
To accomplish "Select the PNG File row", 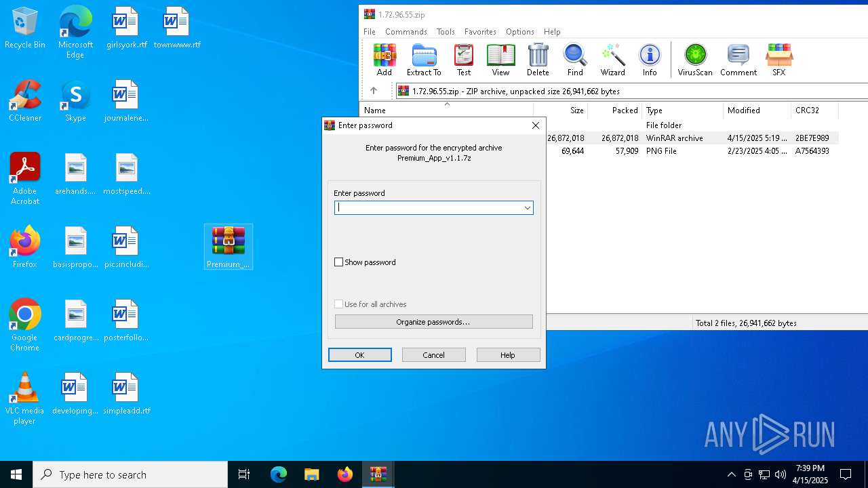I will coord(692,151).
